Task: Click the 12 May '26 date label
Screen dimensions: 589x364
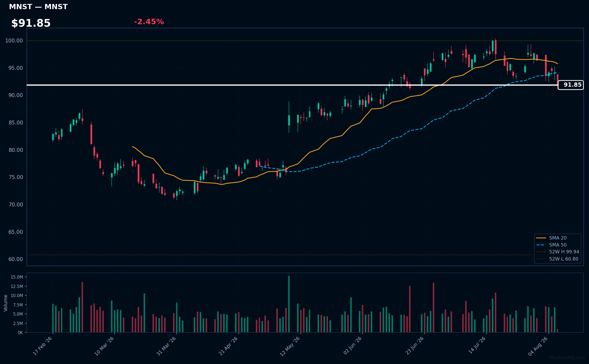Action: (290, 346)
